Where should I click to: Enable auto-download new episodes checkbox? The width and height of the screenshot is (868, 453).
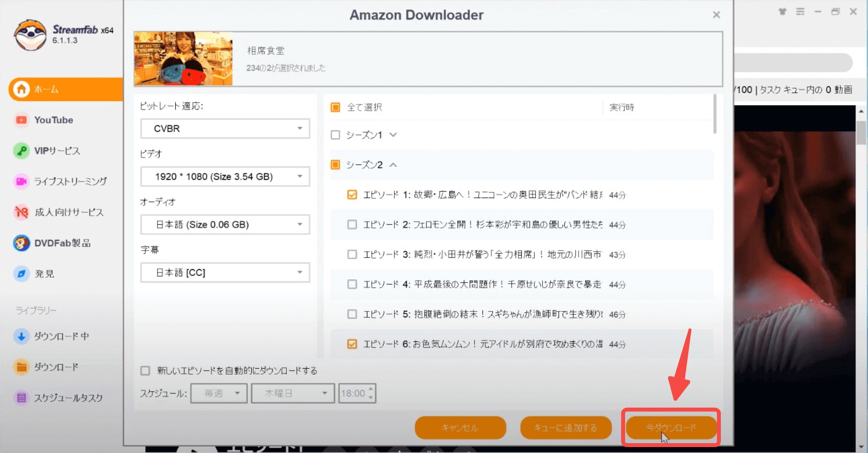coord(145,371)
